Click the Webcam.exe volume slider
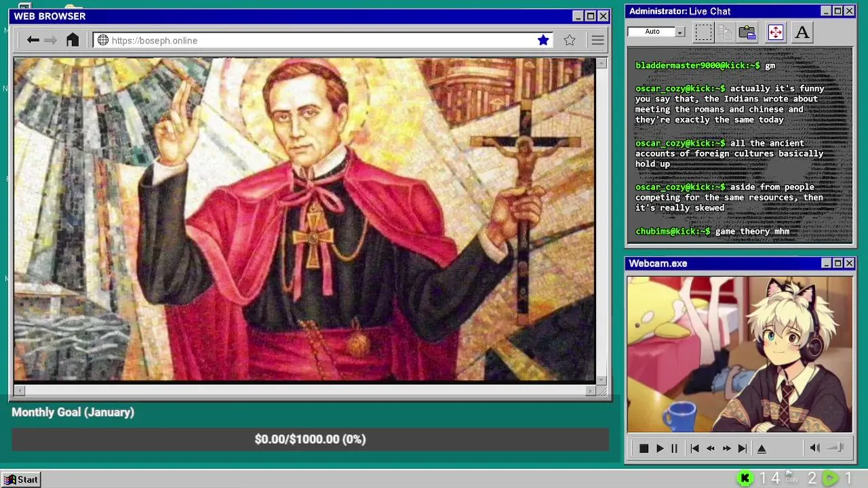The height and width of the screenshot is (488, 868). (836, 447)
